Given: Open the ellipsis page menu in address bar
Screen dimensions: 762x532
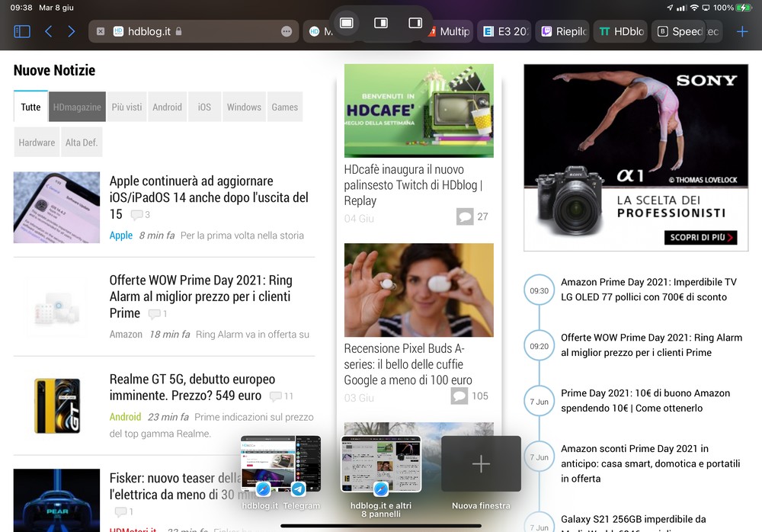Looking at the screenshot, I should [x=287, y=31].
